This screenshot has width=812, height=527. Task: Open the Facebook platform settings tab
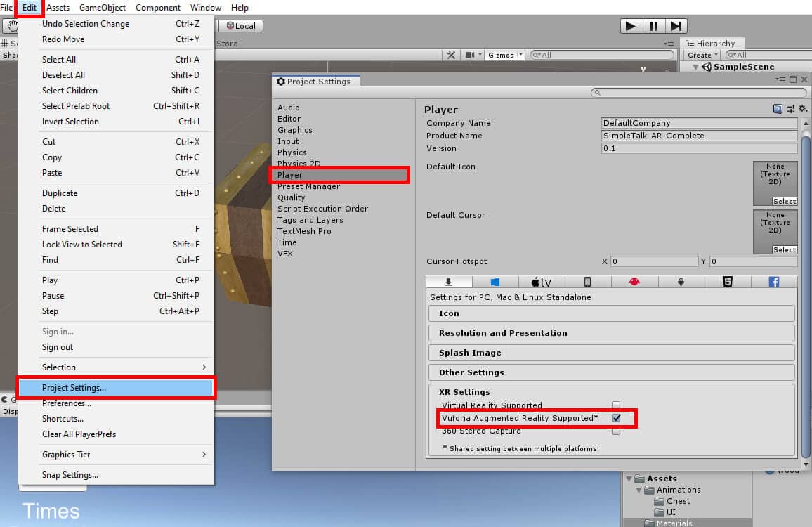point(773,282)
